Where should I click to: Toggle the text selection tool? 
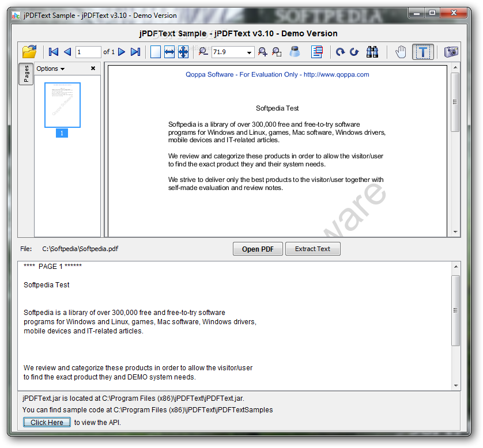423,52
